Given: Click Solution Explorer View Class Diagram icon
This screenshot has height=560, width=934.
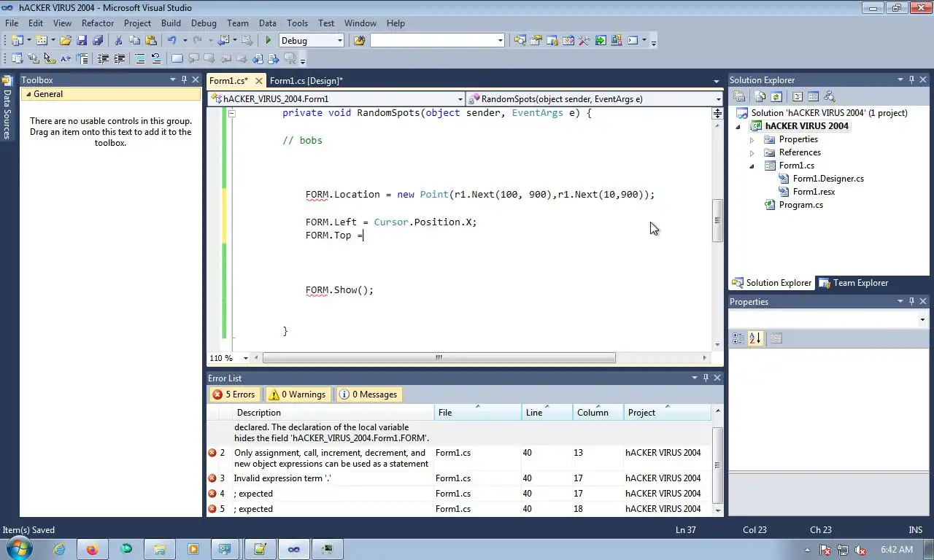Looking at the screenshot, I should [829, 96].
